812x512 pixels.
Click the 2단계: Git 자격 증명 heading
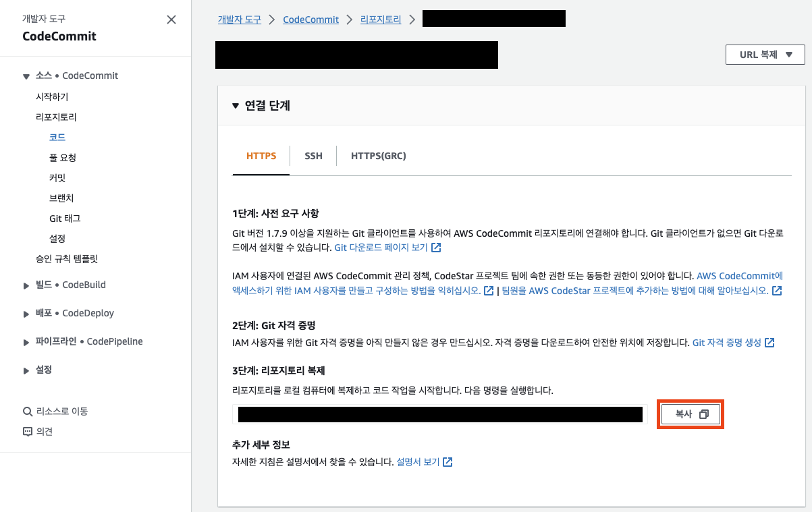[273, 325]
